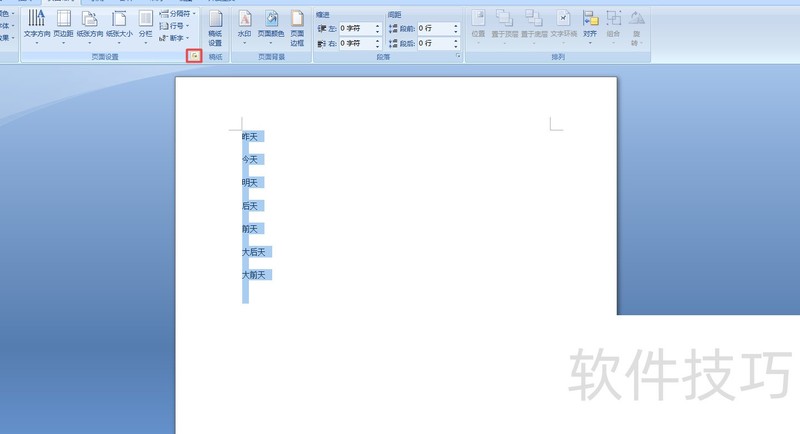This screenshot has width=800, height=434.
Task: Click the 段前 spacing before field
Action: (435, 29)
